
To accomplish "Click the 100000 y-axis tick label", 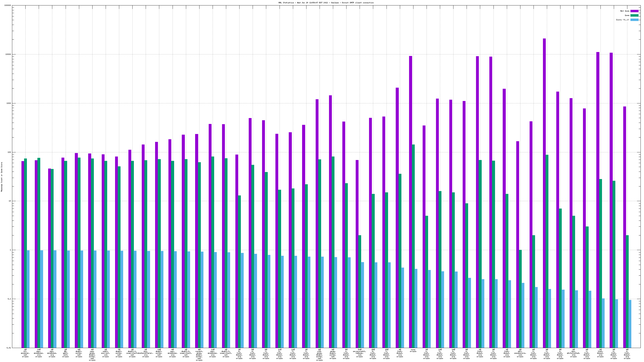I will pyautogui.click(x=7, y=5).
